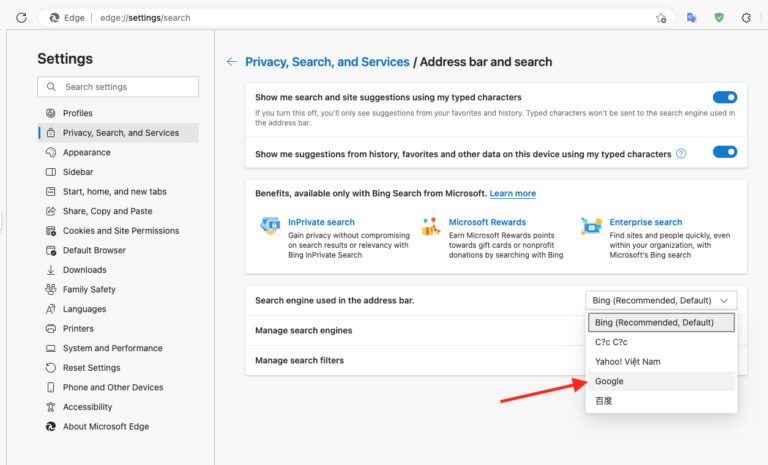
Task: Open the extensions puzzle icon
Action: pos(746,18)
